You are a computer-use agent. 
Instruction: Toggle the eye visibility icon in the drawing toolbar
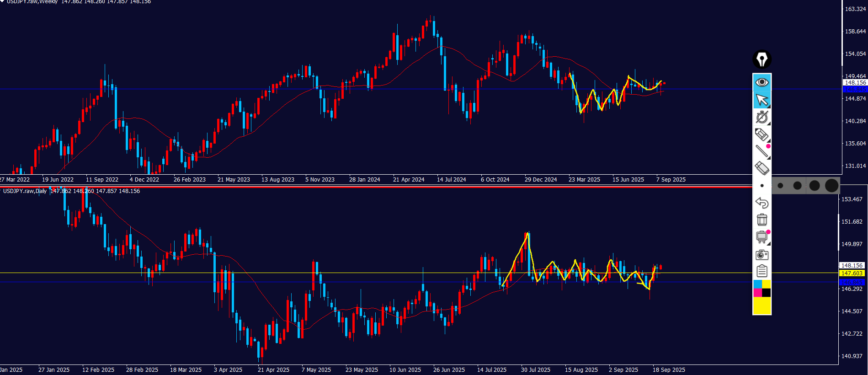coord(761,82)
